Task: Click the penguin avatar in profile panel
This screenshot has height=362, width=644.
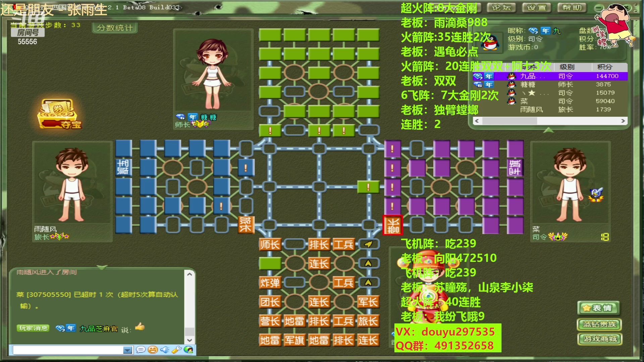Action: click(x=490, y=43)
